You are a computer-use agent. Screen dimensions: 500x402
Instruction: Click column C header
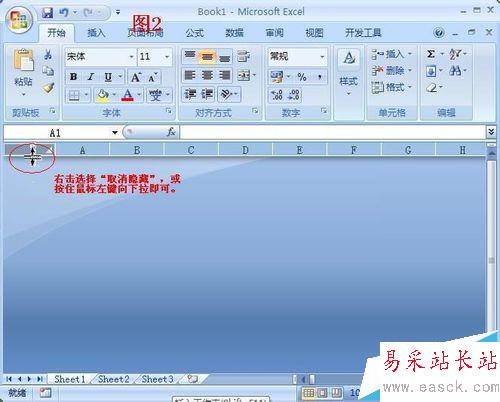(x=191, y=150)
